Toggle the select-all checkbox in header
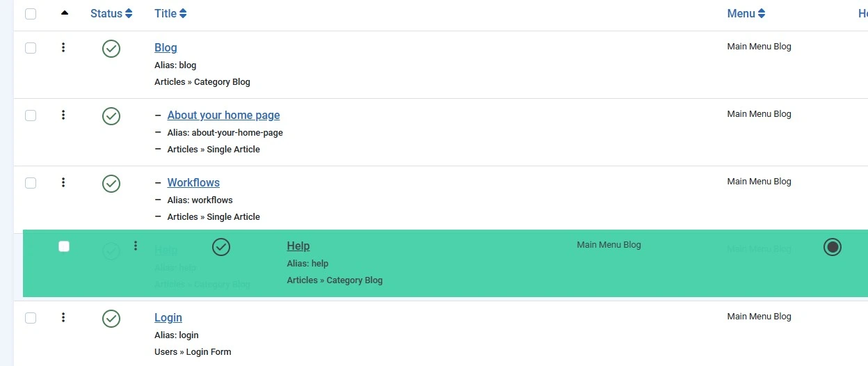The height and width of the screenshot is (366, 868). (x=31, y=13)
